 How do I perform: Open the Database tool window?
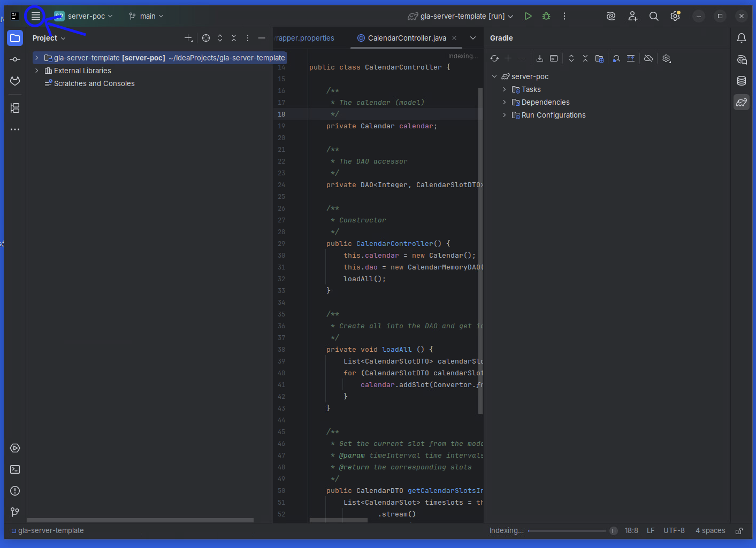pyautogui.click(x=742, y=81)
